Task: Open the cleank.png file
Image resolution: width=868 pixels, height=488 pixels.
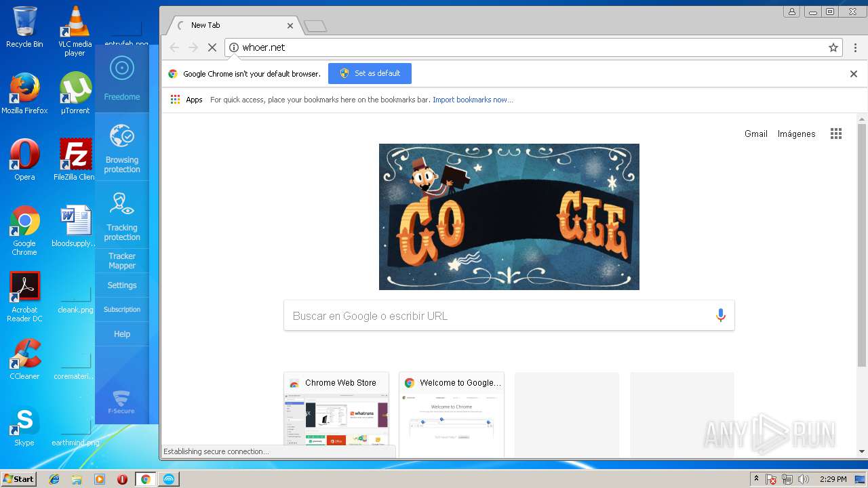Action: pos(75,298)
